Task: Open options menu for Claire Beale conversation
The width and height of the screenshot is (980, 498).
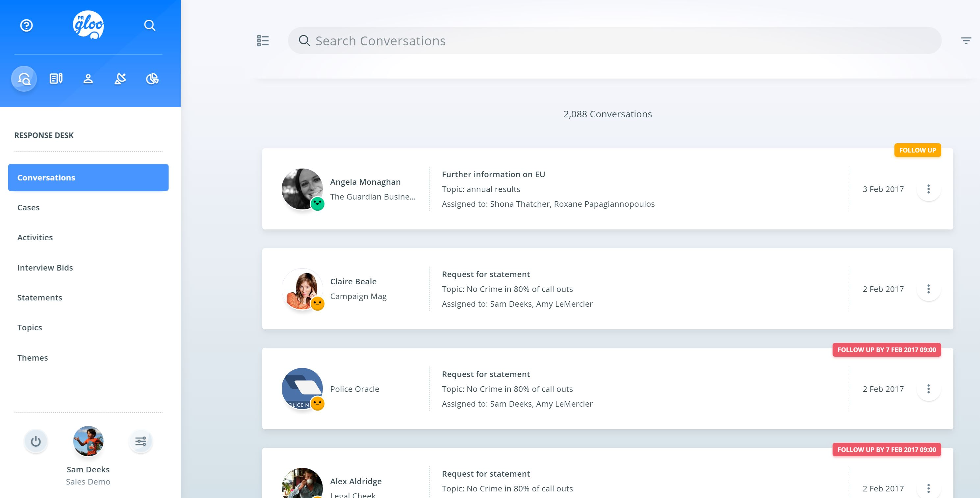Action: [x=928, y=289]
